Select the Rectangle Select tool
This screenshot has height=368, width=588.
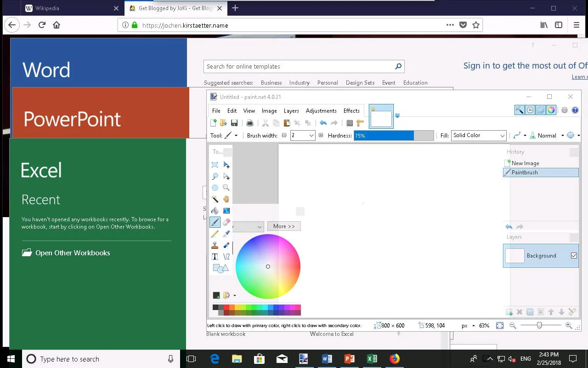click(x=215, y=165)
